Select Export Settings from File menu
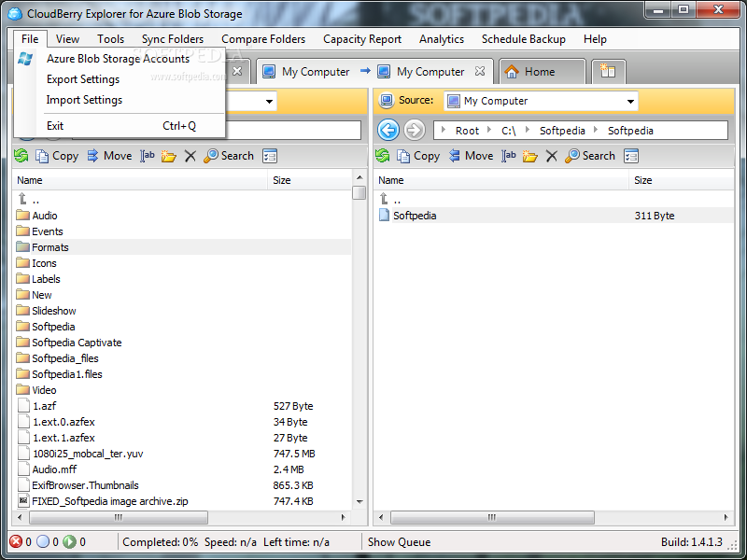 [120, 79]
